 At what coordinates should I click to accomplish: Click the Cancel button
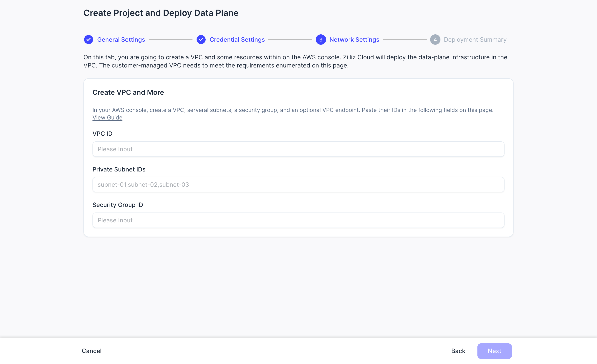click(x=92, y=351)
